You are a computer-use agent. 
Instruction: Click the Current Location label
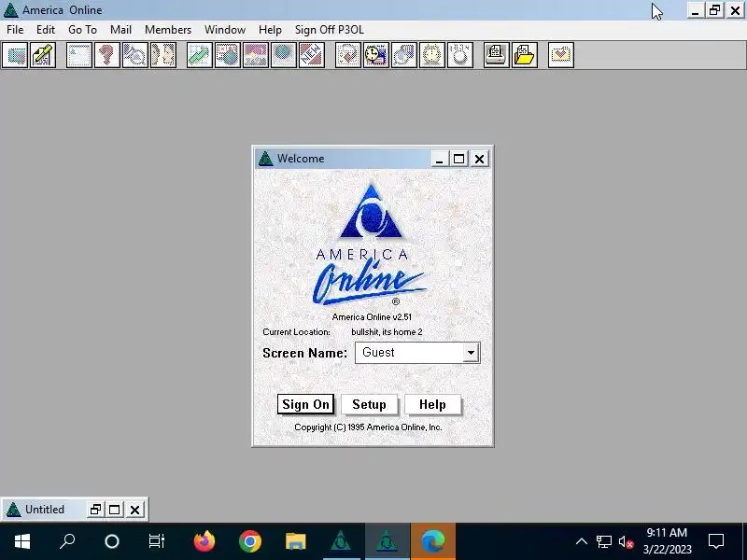(296, 332)
